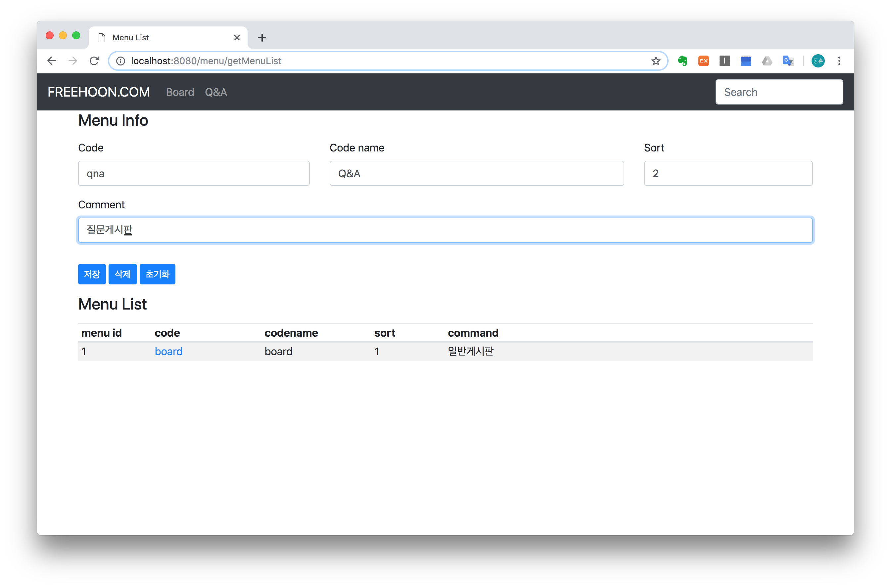The width and height of the screenshot is (891, 588).
Task: Open the Q&A navbar item
Action: coord(216,92)
